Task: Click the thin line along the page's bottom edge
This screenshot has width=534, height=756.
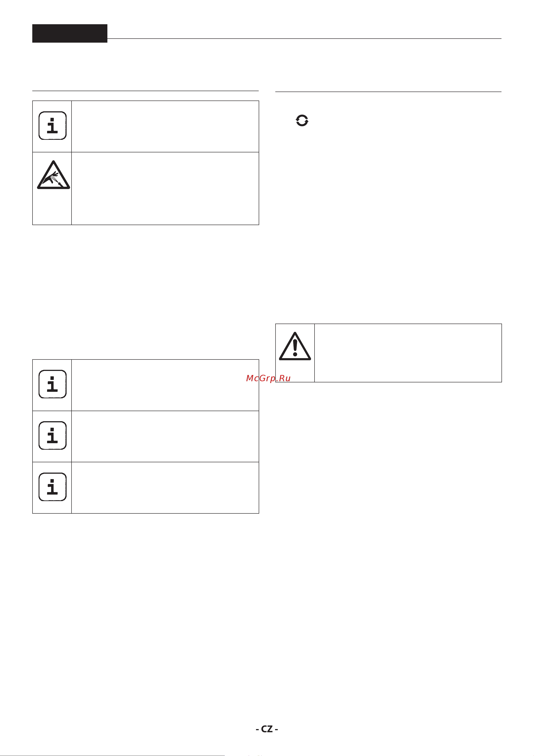Action: point(112,755)
